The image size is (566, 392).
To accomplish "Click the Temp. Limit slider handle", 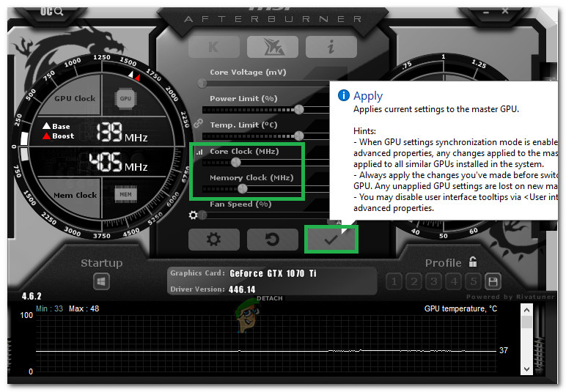I will tap(299, 136).
